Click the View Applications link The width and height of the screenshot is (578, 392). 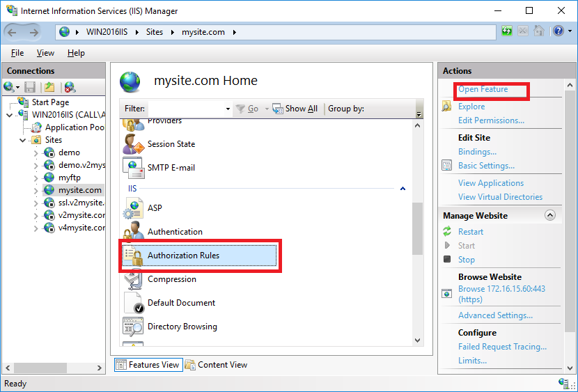(491, 183)
